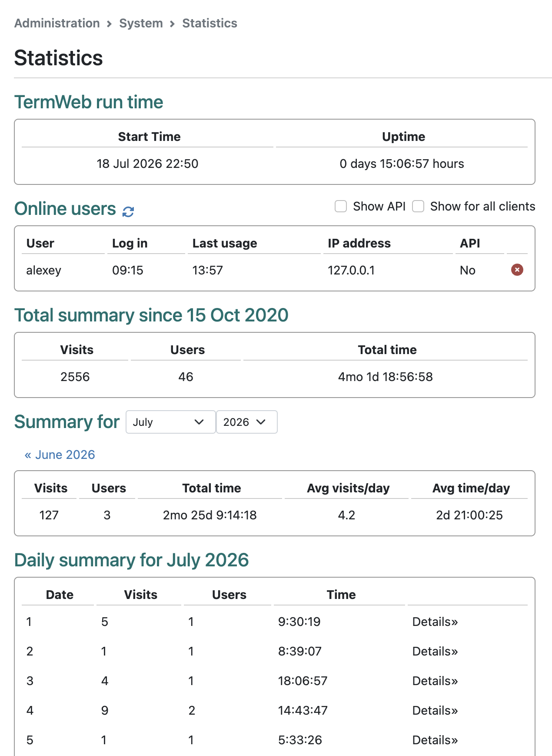Open System breadcrumb
This screenshot has width=552, height=756.
coord(141,23)
